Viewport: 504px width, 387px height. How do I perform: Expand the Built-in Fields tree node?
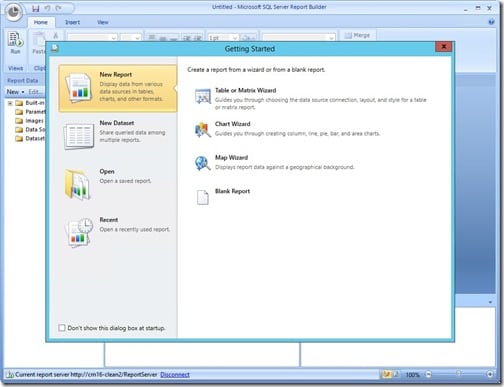point(10,103)
